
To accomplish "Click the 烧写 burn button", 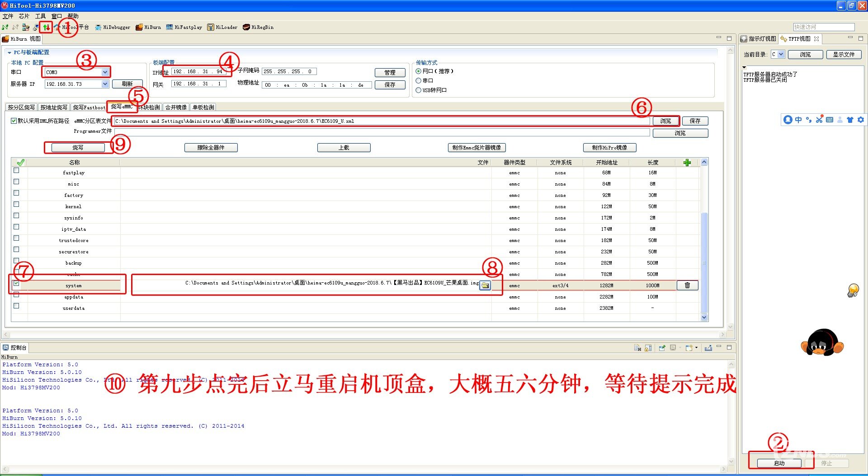I will 78,148.
